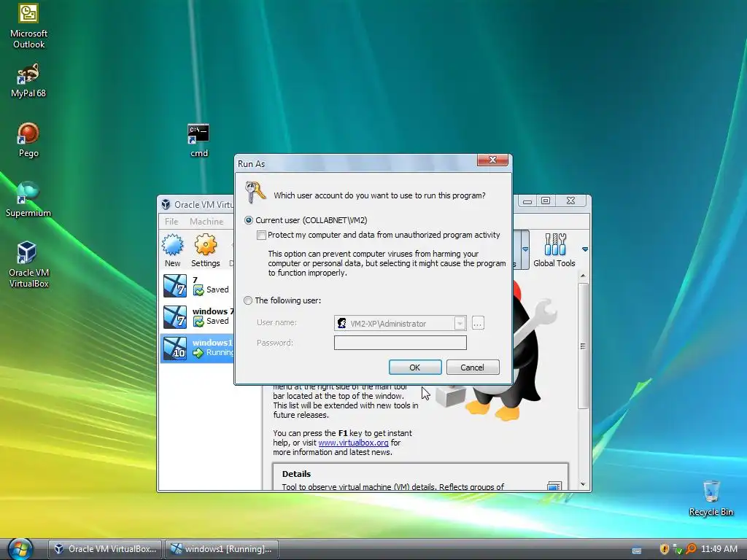Select the 'windows 7' Saved VM icon
This screenshot has height=560, width=747.
(175, 316)
